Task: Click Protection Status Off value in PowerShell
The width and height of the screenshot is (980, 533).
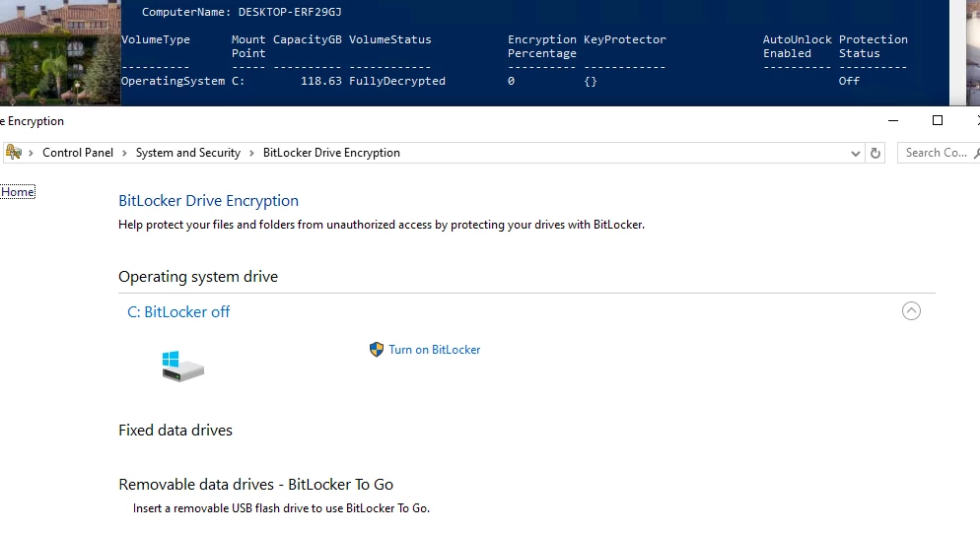Action: [x=849, y=81]
